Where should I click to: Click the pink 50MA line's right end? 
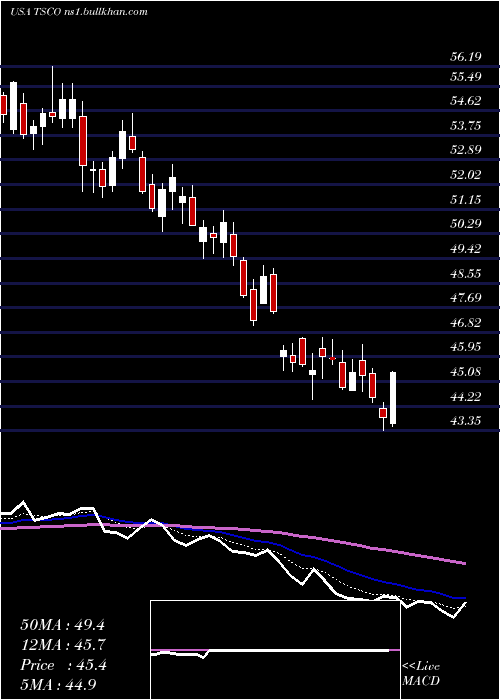coord(463,563)
